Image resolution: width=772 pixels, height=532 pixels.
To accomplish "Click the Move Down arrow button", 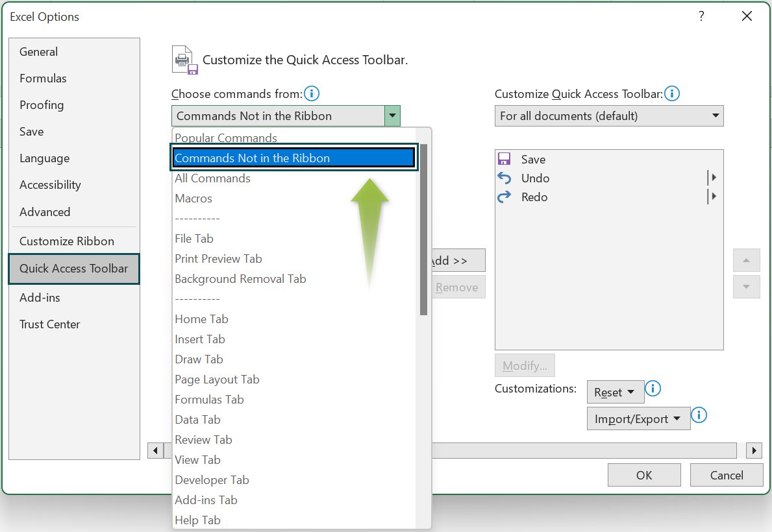I will coord(747,286).
